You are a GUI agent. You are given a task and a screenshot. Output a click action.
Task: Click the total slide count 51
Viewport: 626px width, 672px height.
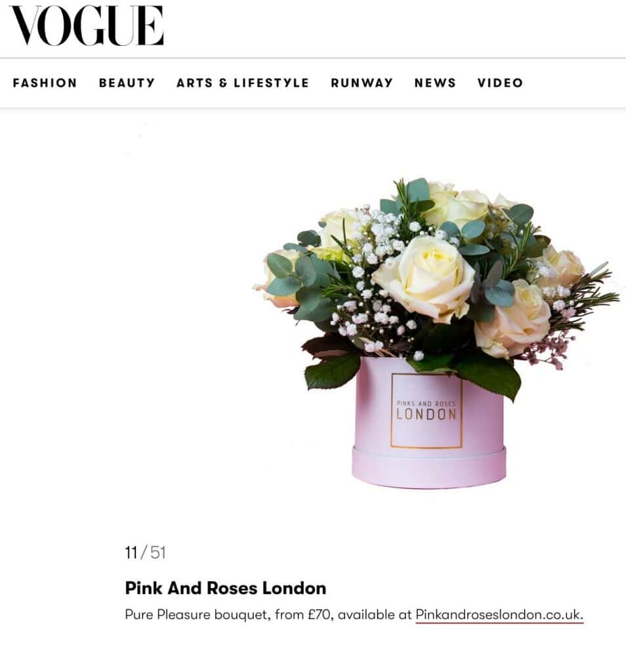[158, 553]
